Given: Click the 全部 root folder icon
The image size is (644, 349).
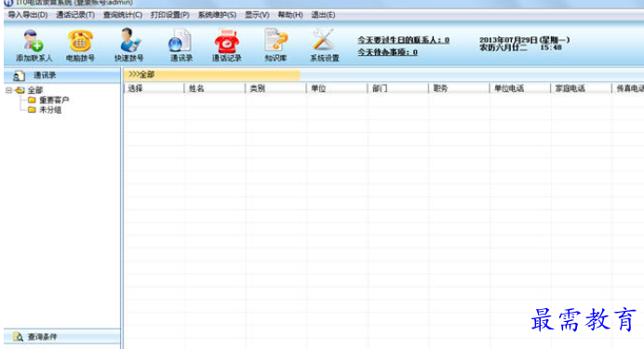Looking at the screenshot, I should [20, 90].
